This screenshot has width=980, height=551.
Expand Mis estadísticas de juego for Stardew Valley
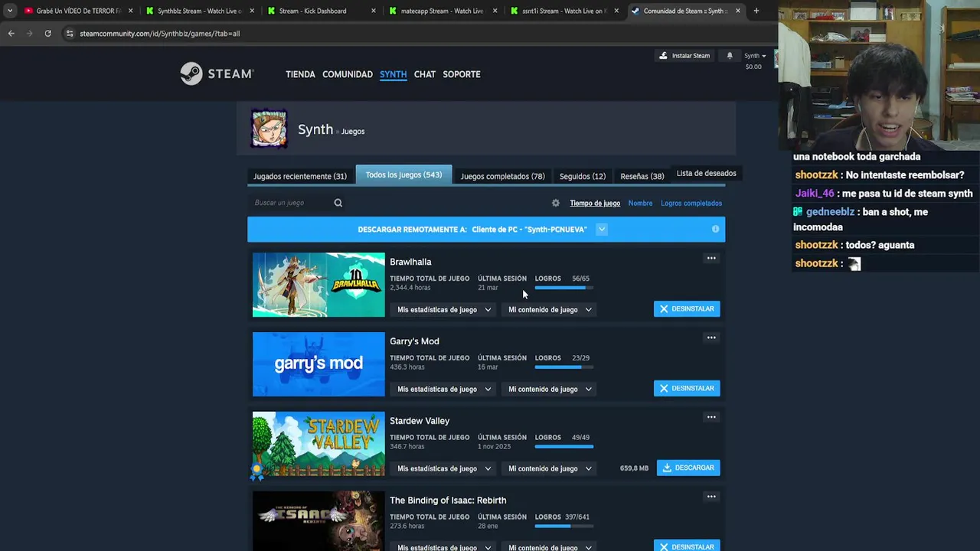(x=444, y=468)
